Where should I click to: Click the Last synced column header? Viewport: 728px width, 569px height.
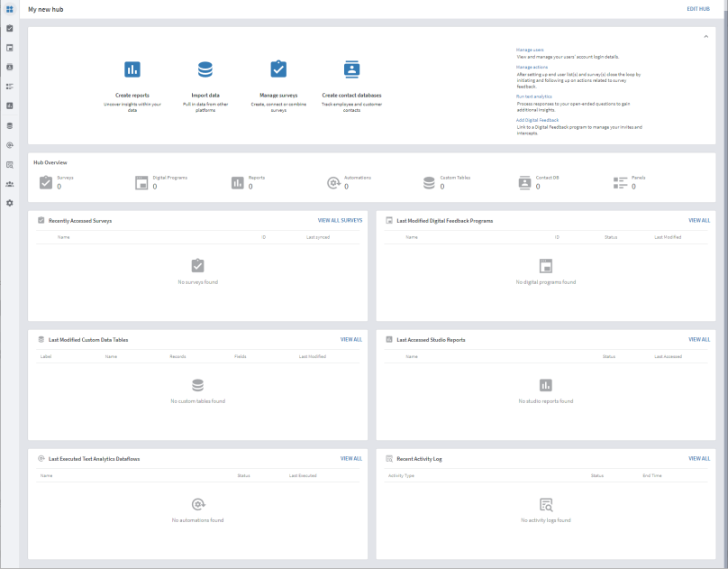click(318, 237)
